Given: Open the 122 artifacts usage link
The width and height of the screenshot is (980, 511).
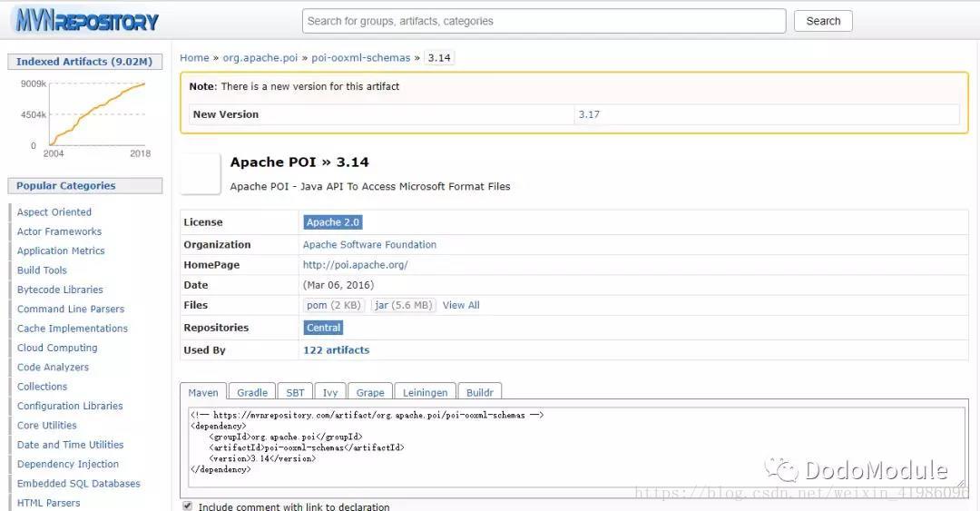Looking at the screenshot, I should pos(337,350).
